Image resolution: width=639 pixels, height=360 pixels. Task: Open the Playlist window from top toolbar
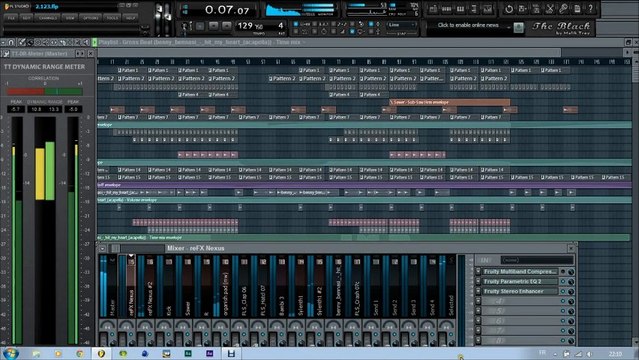[434, 9]
